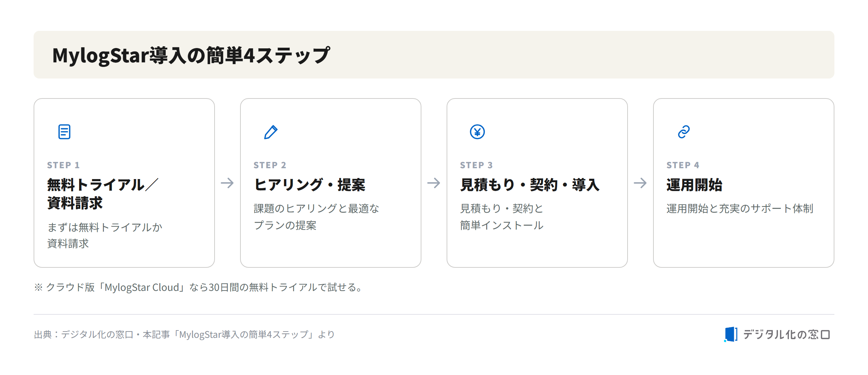The height and width of the screenshot is (375, 868).
Task: Click the MylogStar Cloud trial footnote text
Action: [199, 287]
